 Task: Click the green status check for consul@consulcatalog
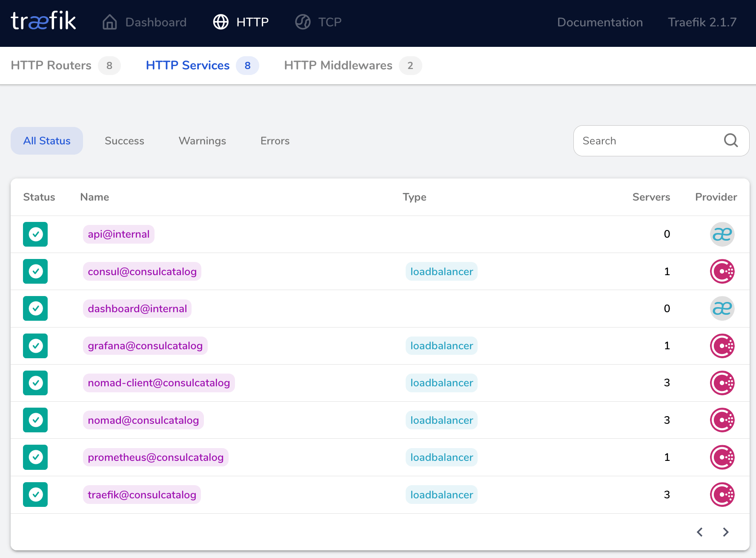click(x=35, y=271)
